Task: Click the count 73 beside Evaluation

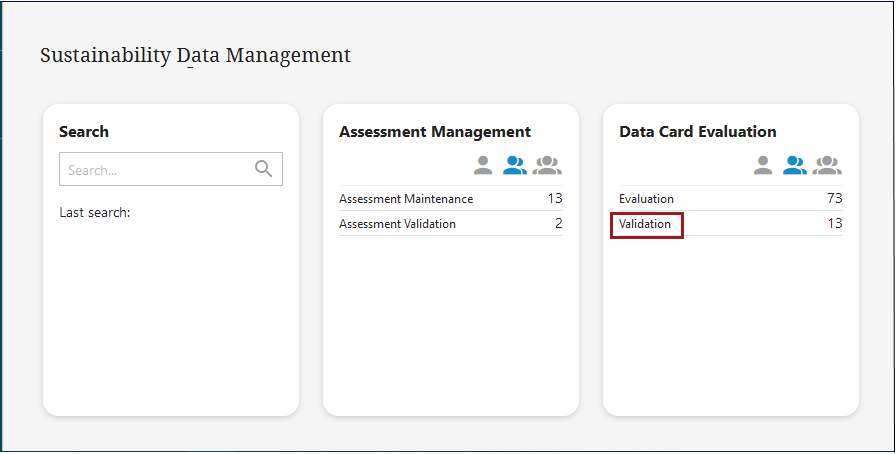Action: click(835, 199)
